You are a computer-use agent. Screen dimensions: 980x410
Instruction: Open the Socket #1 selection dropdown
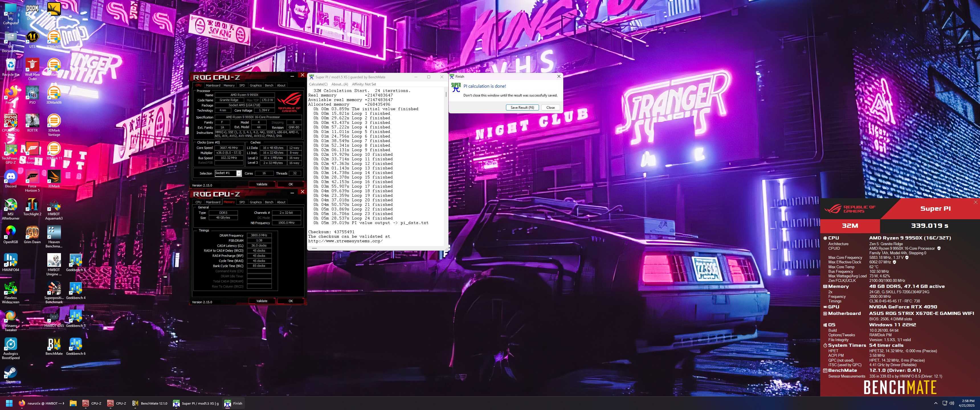pyautogui.click(x=228, y=173)
